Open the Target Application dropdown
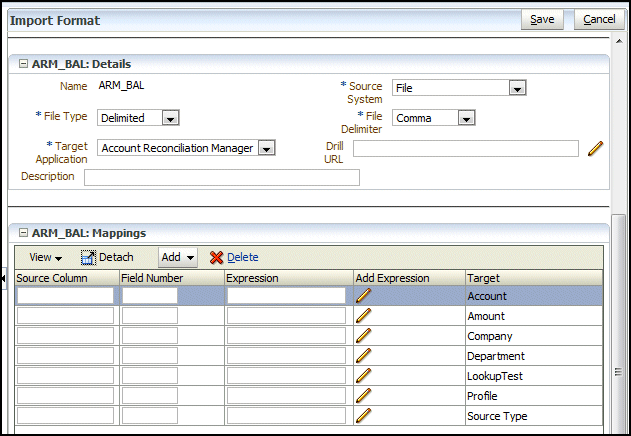 coord(266,148)
